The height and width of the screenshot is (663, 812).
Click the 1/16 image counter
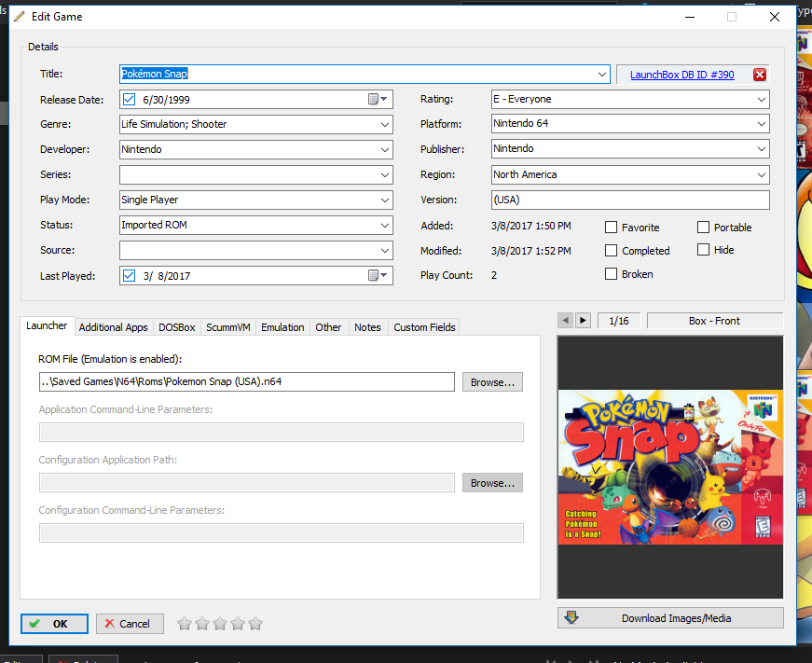coord(619,321)
